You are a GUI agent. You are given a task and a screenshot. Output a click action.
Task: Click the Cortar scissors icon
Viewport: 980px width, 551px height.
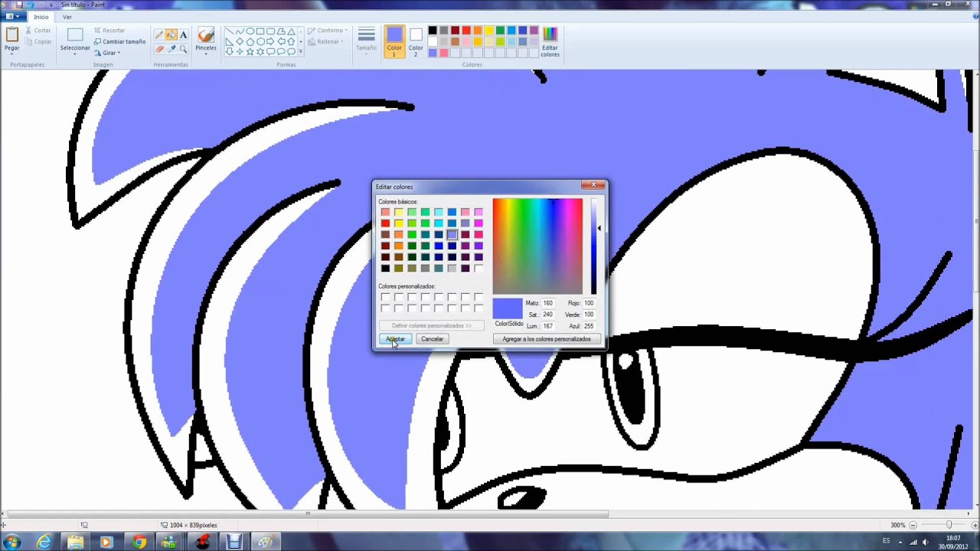coord(28,31)
